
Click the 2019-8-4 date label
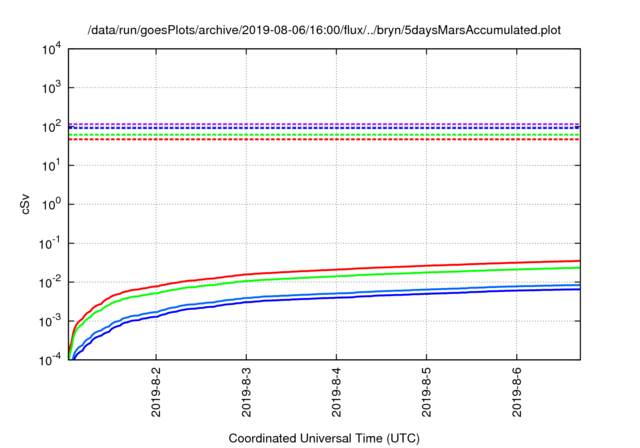tap(336, 392)
